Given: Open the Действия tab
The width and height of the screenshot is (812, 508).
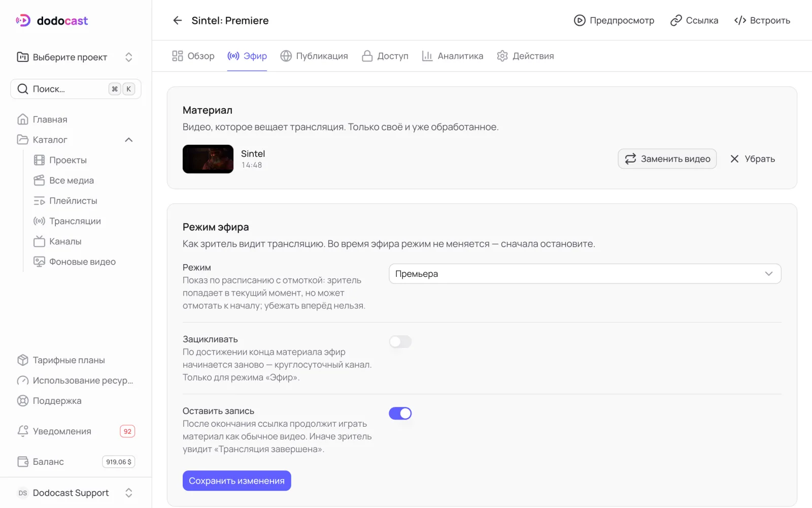Looking at the screenshot, I should pyautogui.click(x=525, y=56).
